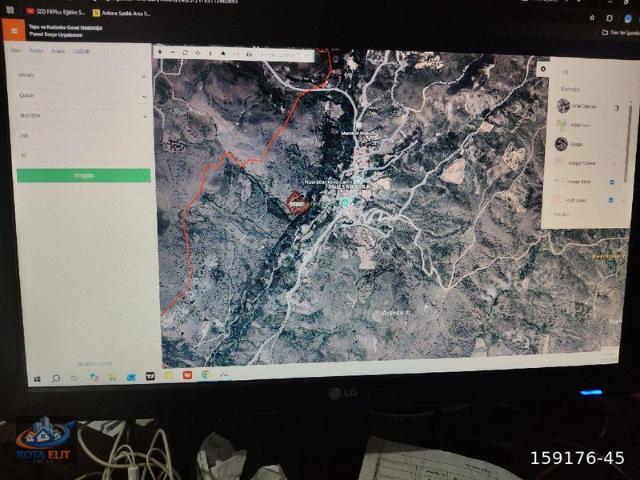Click the zoom out minus tool
The image size is (640, 480).
(173, 52)
